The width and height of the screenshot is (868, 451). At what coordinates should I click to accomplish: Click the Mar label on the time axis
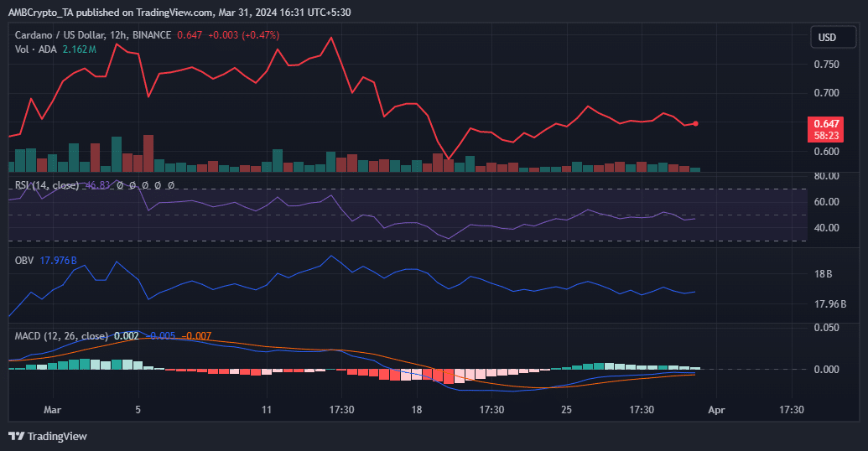pyautogui.click(x=52, y=410)
